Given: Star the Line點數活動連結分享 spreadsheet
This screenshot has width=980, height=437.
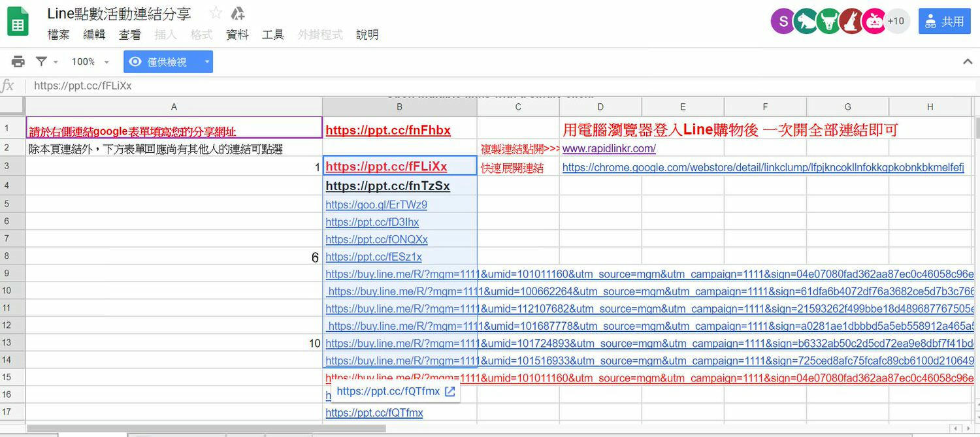Looking at the screenshot, I should click(x=216, y=13).
